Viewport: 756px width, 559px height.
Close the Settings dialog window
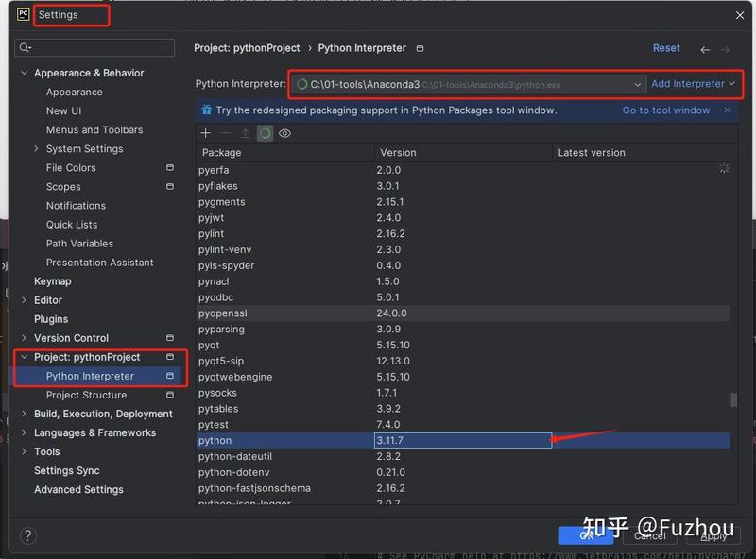[x=740, y=15]
